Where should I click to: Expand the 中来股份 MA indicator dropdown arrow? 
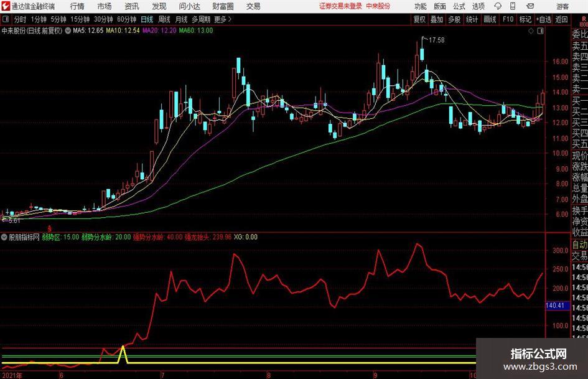(68, 30)
